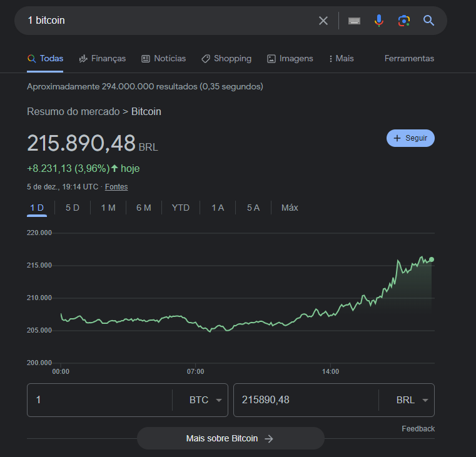Open the Shopping tab
The height and width of the screenshot is (457, 476).
[226, 59]
